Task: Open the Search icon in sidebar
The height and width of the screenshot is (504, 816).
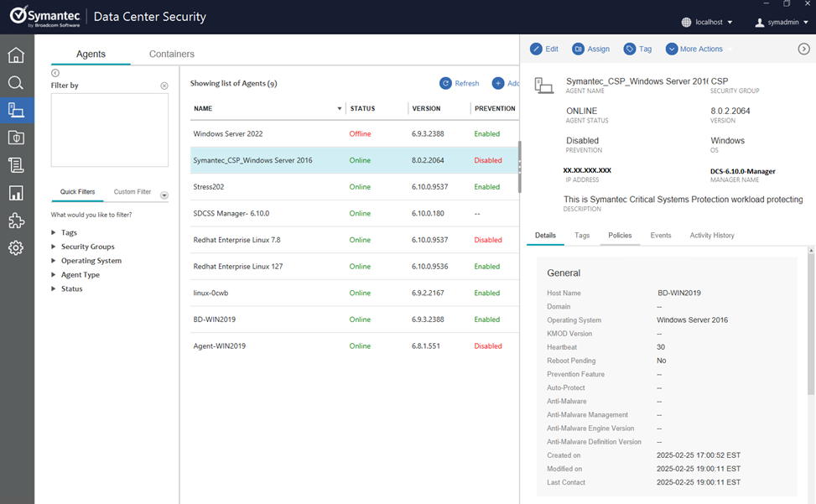Action: 16,83
